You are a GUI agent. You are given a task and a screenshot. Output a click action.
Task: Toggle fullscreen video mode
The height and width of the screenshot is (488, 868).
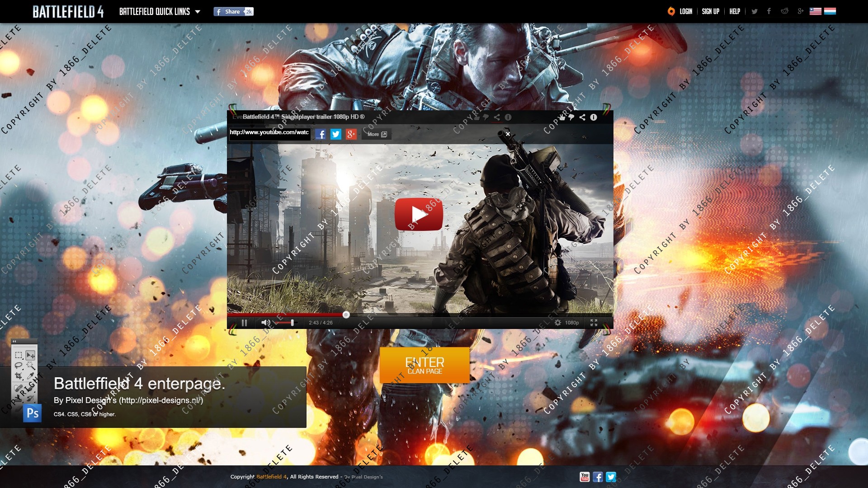click(594, 323)
